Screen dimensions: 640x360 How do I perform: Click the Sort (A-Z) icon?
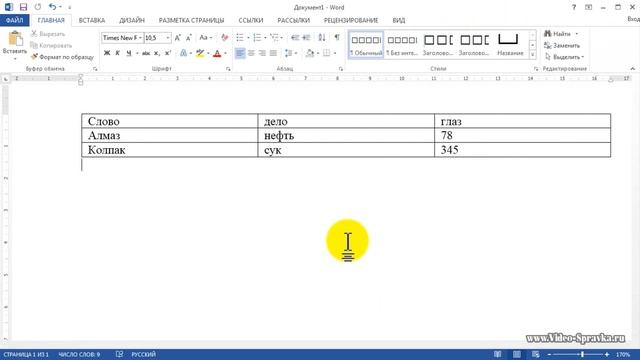click(322, 38)
